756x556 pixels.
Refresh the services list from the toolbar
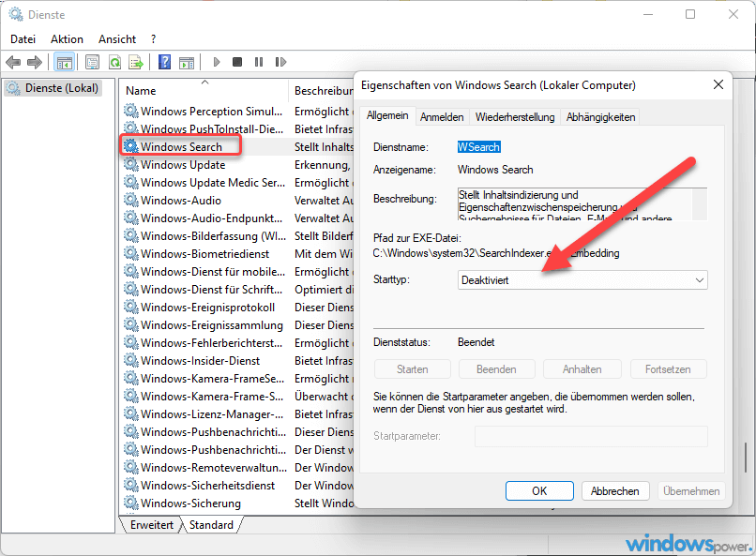114,62
